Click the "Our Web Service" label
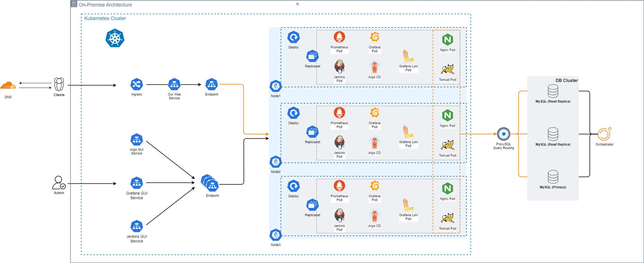 pyautogui.click(x=174, y=96)
